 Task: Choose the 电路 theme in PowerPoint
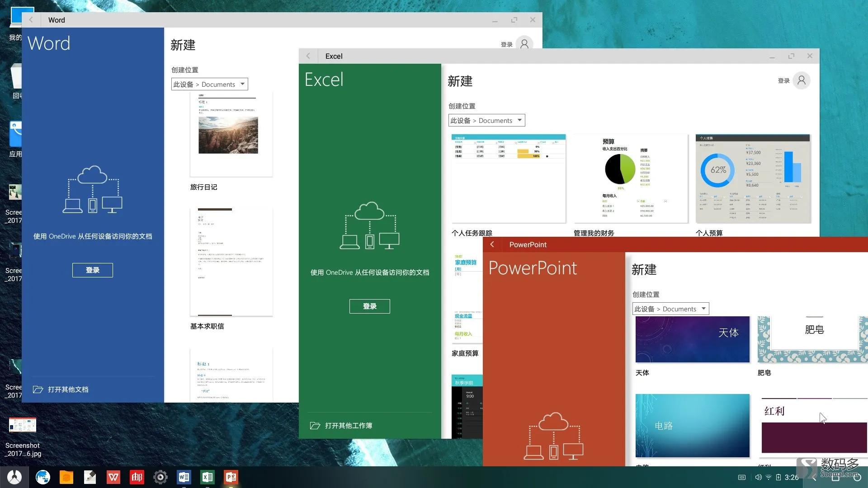[693, 426]
